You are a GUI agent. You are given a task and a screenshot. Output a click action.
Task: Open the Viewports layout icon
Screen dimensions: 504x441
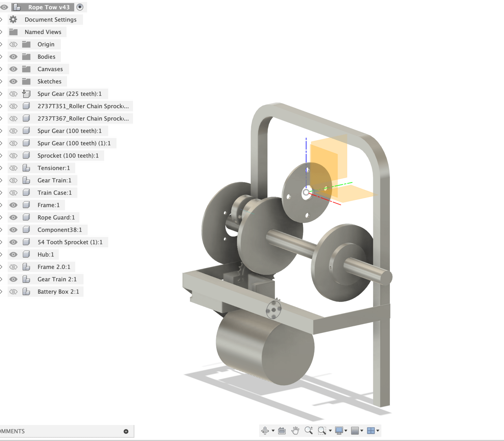coord(371,431)
